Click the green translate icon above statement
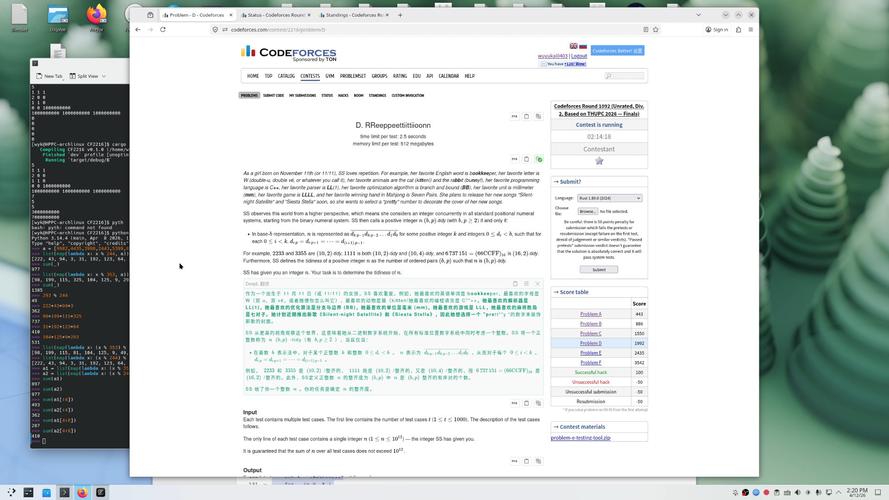889x500 pixels. [x=539, y=159]
